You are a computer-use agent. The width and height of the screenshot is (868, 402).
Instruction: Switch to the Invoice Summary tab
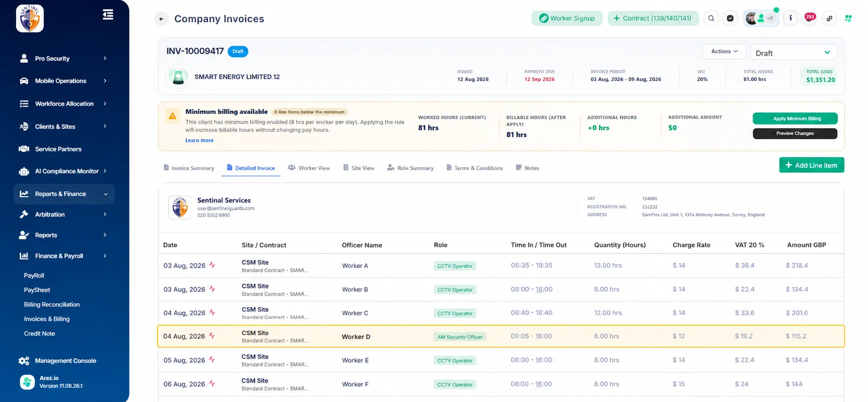click(189, 168)
